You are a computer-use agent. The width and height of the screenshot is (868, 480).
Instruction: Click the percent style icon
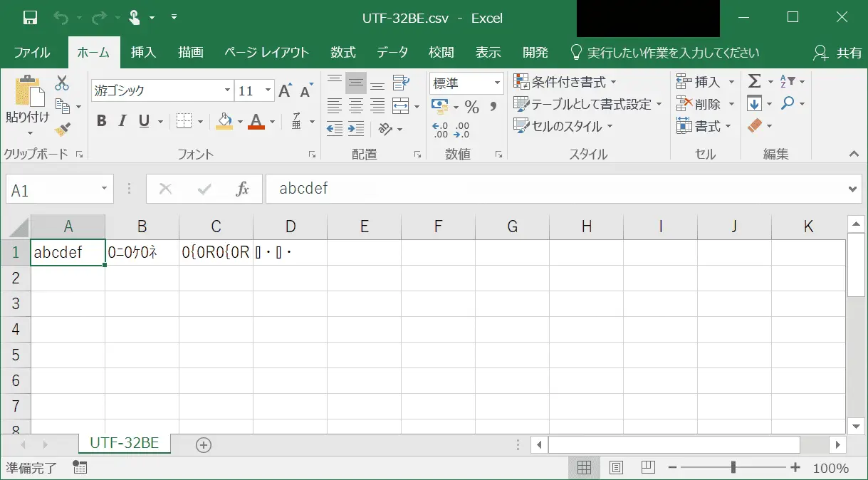[471, 107]
